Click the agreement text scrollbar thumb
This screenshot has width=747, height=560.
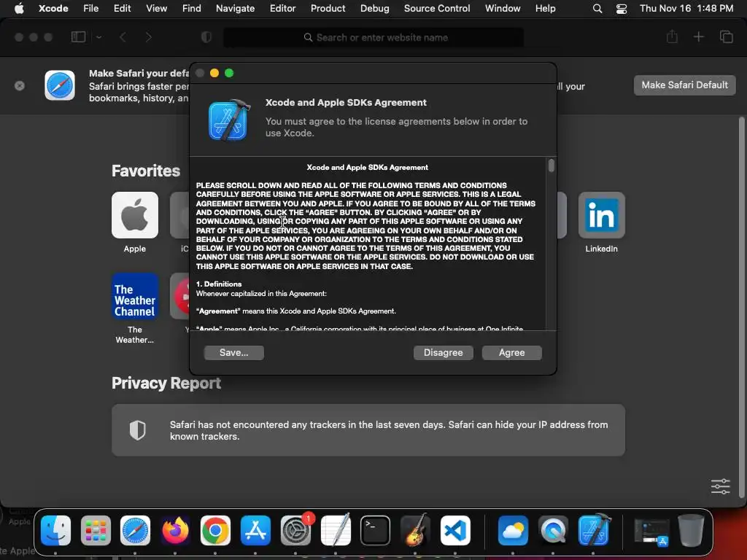coord(551,166)
